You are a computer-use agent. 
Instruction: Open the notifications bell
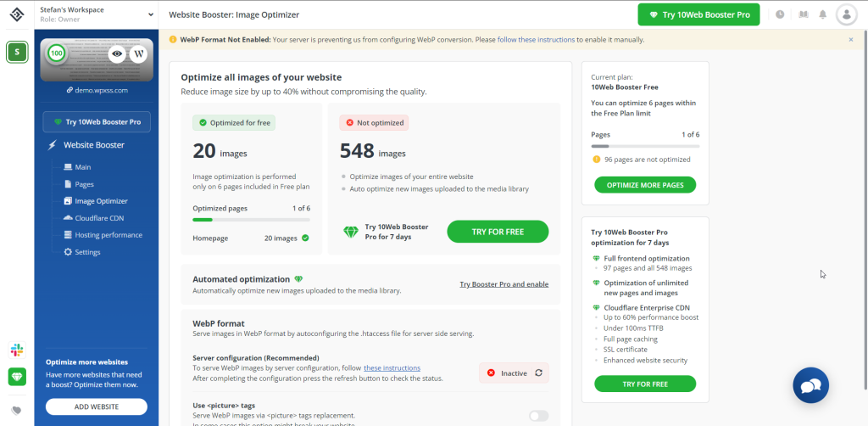pyautogui.click(x=823, y=14)
